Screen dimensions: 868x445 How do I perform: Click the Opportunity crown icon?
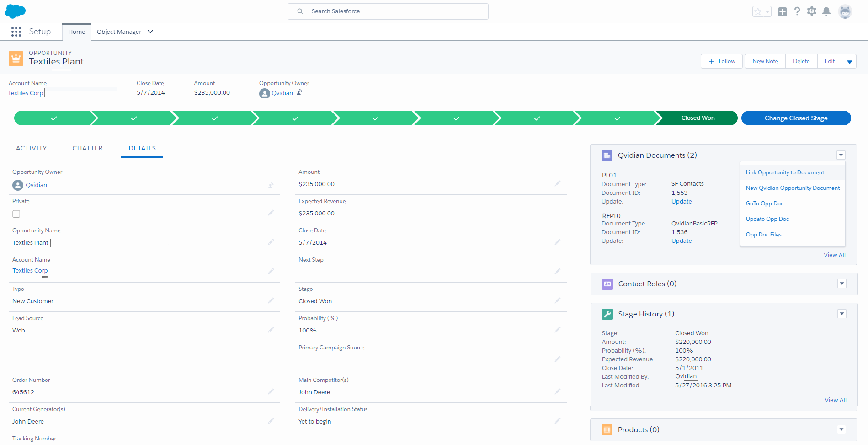pyautogui.click(x=16, y=59)
